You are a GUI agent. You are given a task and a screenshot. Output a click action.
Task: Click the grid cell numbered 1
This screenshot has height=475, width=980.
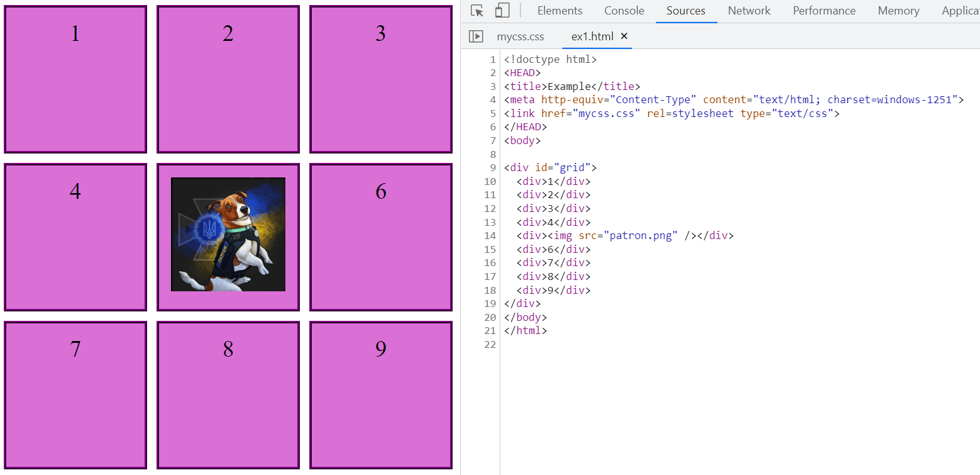pos(75,79)
